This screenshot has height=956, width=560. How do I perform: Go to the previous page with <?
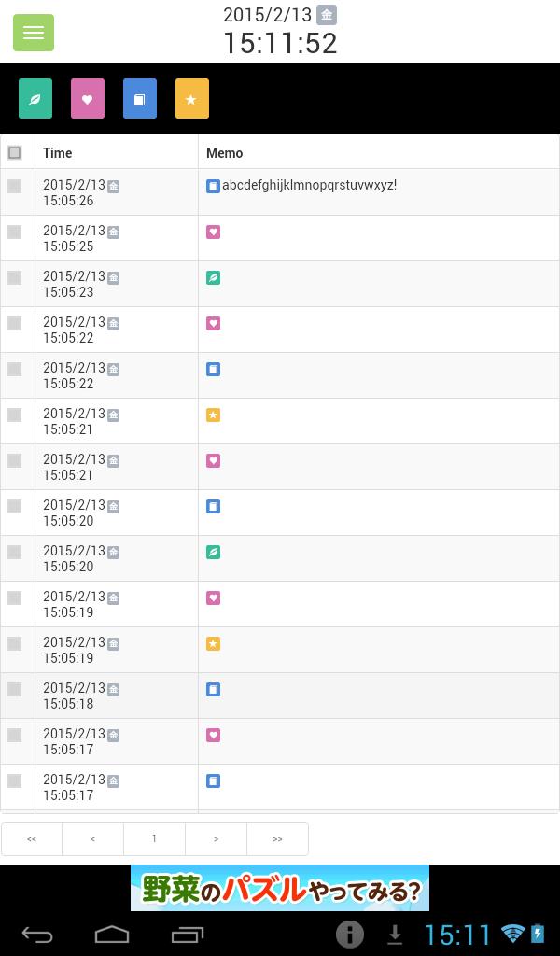coord(92,839)
